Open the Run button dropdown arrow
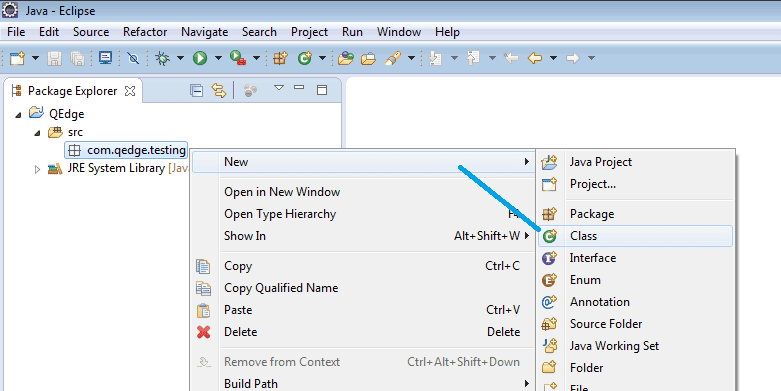The image size is (781, 391). (218, 58)
